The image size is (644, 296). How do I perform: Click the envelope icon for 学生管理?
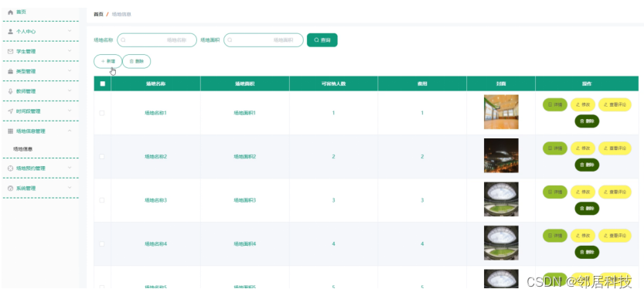[11, 51]
